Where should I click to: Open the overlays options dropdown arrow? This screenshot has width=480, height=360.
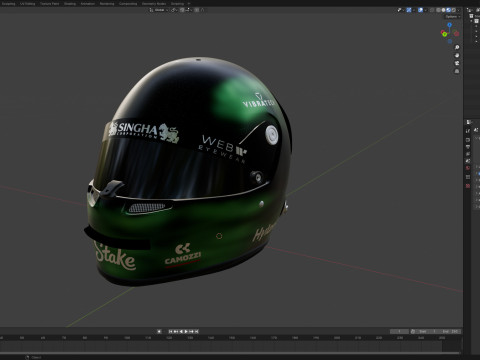[426, 10]
